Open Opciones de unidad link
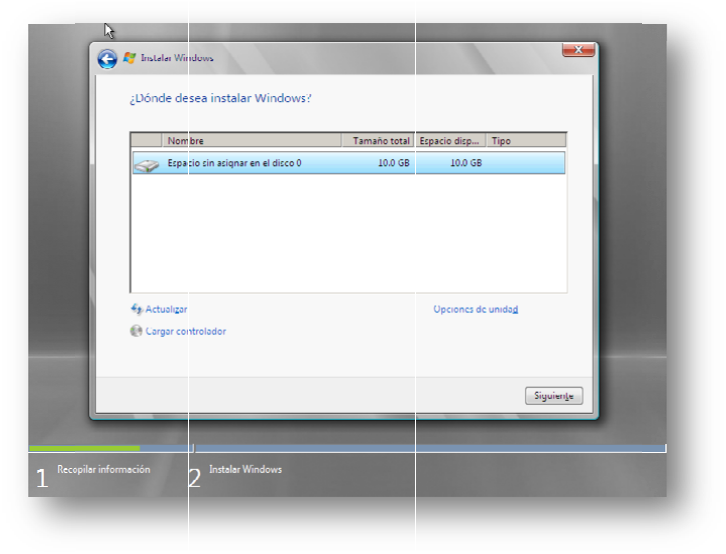726x554 pixels. click(476, 309)
